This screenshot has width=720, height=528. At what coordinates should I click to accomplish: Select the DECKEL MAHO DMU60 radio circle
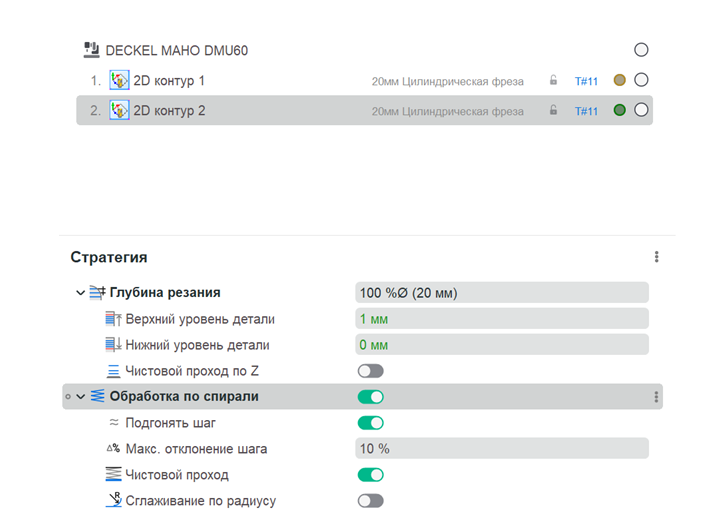coord(641,50)
